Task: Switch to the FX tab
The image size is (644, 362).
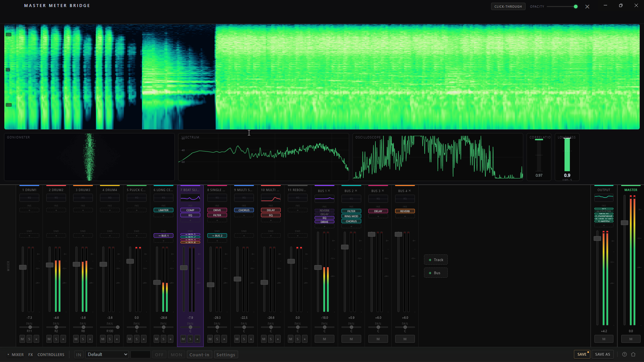Action: pos(31,355)
